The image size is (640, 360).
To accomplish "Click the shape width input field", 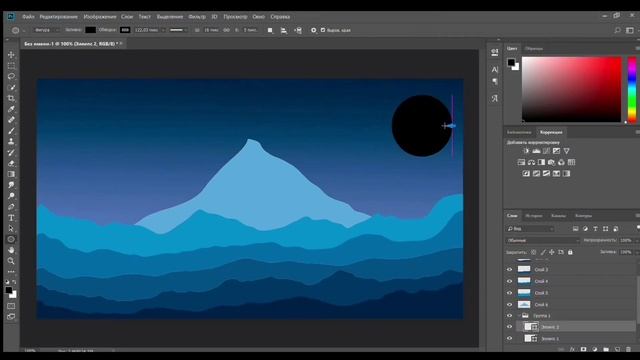I will [211, 30].
